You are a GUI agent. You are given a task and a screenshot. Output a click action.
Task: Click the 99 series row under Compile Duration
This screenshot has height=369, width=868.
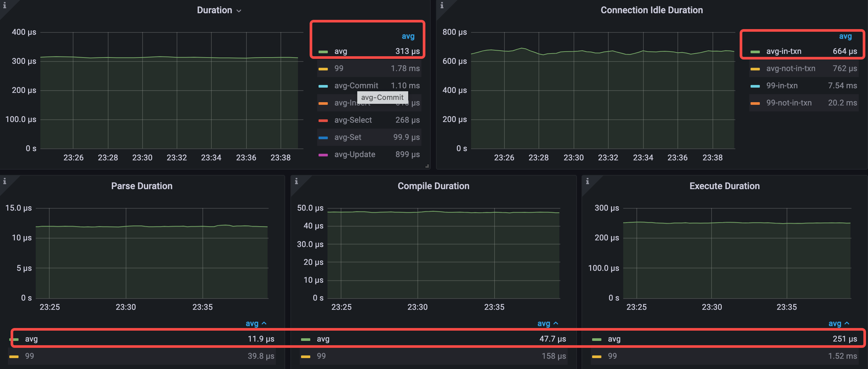pyautogui.click(x=321, y=356)
